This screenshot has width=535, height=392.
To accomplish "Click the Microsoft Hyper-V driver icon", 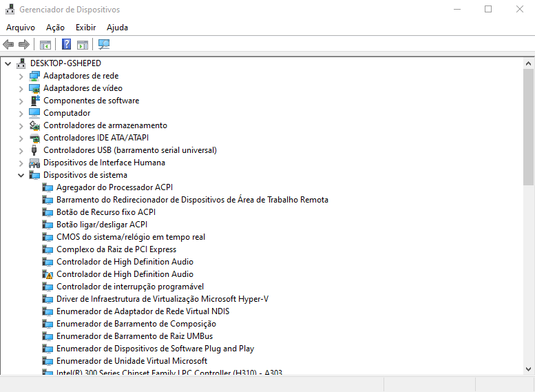I will coord(48,299).
